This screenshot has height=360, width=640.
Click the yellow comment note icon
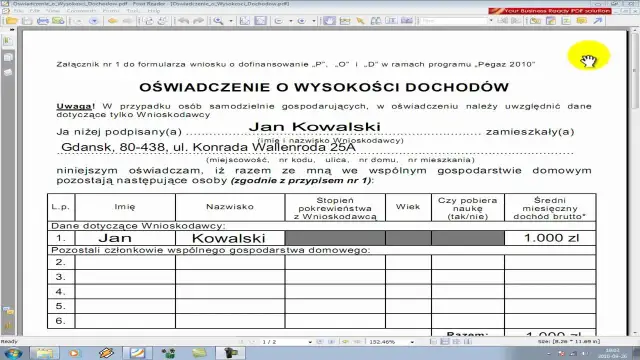[581, 21]
